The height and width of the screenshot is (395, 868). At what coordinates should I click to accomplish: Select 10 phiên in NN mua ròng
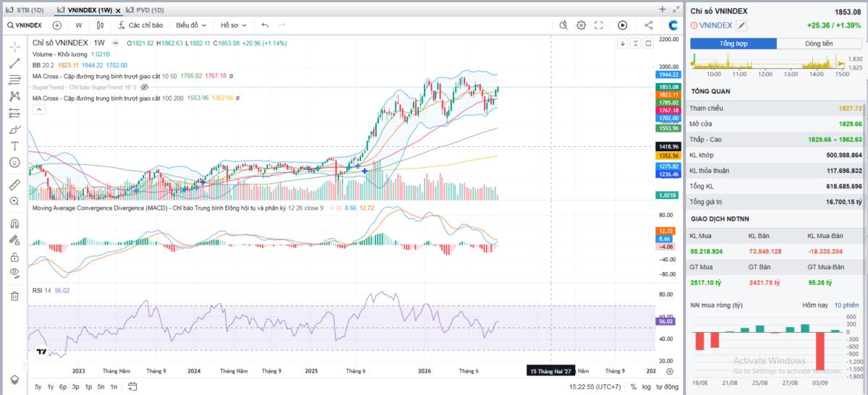tap(846, 305)
